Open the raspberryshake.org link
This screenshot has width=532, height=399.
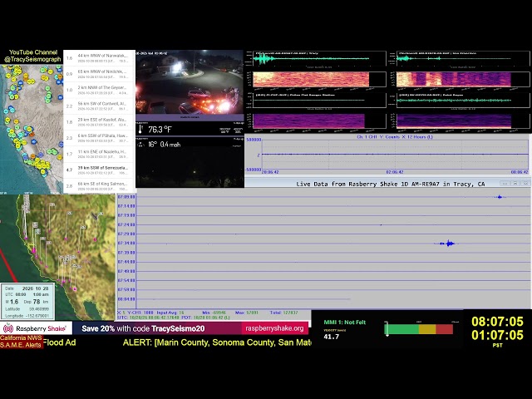click(x=274, y=328)
